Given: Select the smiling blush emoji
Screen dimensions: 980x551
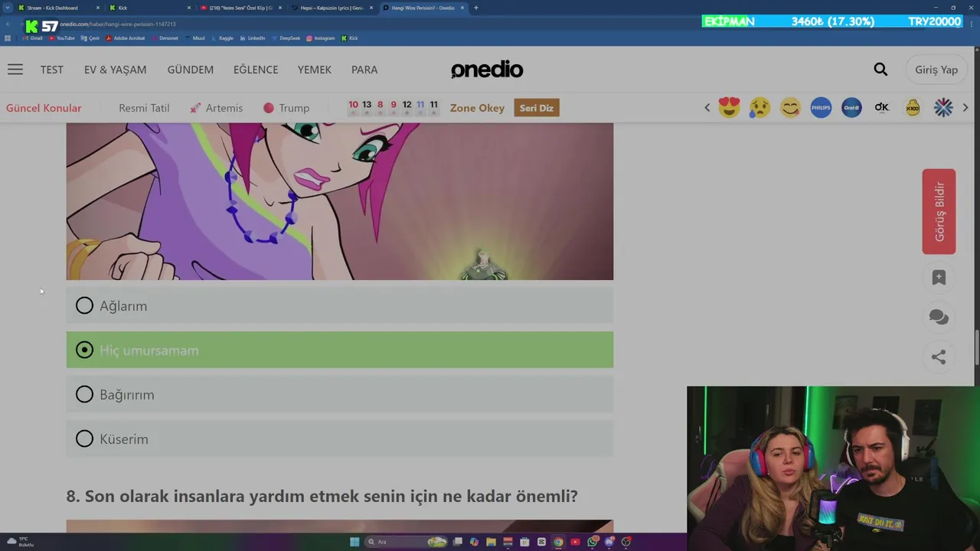Looking at the screenshot, I should click(790, 108).
